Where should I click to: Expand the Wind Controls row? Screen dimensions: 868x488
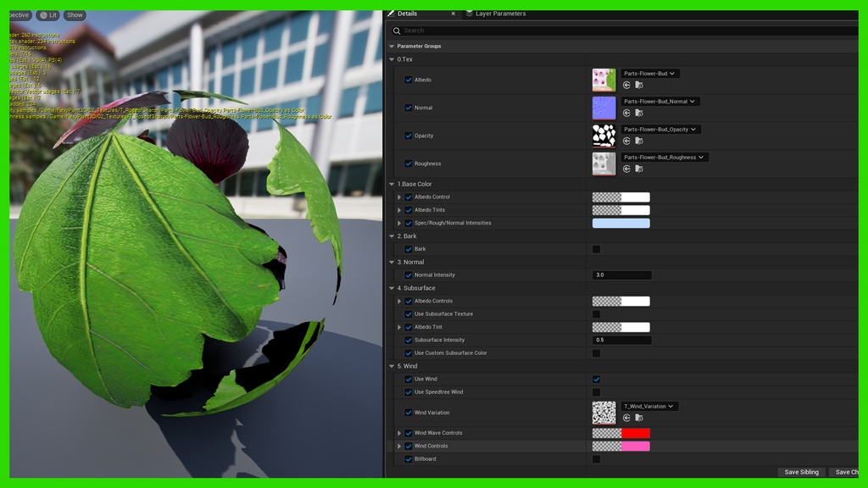[x=399, y=446]
